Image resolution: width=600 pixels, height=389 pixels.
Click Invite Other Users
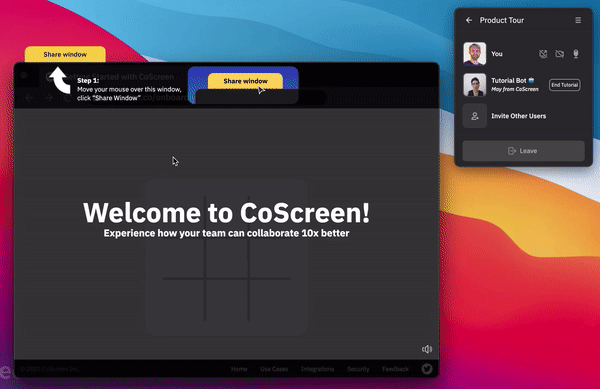[518, 116]
